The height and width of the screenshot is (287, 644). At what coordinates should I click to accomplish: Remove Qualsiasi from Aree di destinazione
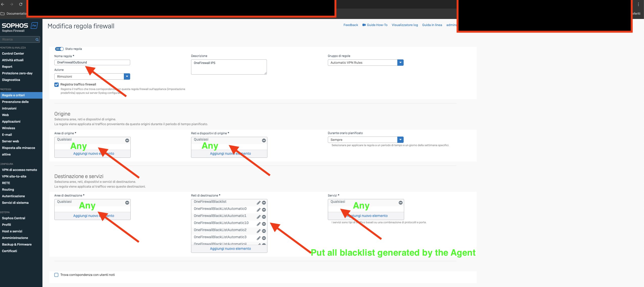127,203
